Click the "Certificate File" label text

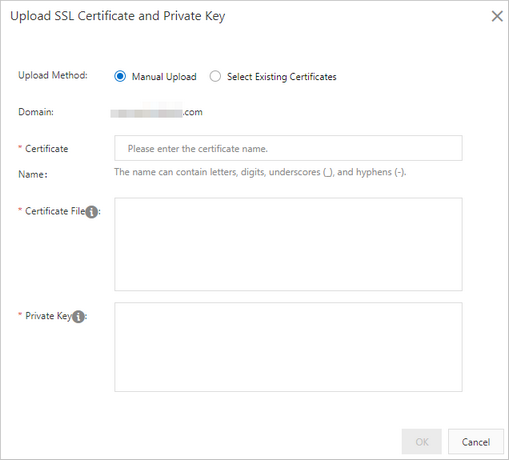(x=55, y=211)
